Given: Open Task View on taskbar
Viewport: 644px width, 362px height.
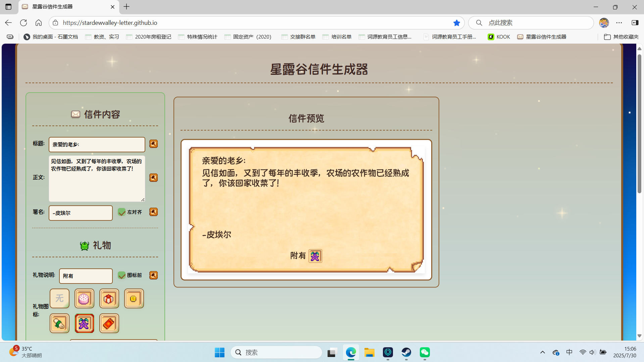Looking at the screenshot, I should [332, 352].
